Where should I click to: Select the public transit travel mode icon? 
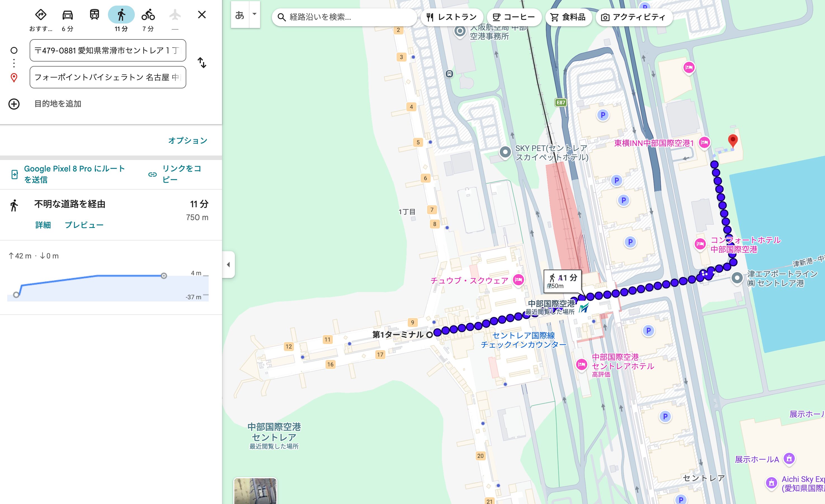tap(95, 15)
